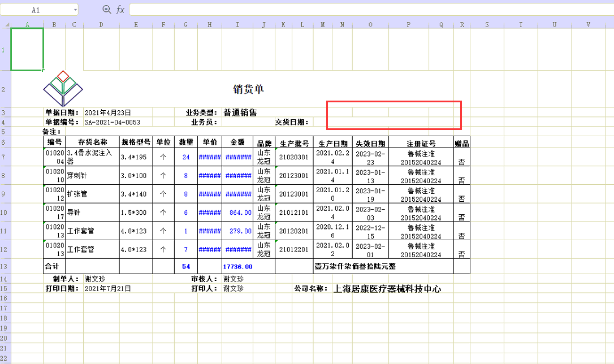
Task: Click the amount cell 864.00
Action: [x=237, y=213]
